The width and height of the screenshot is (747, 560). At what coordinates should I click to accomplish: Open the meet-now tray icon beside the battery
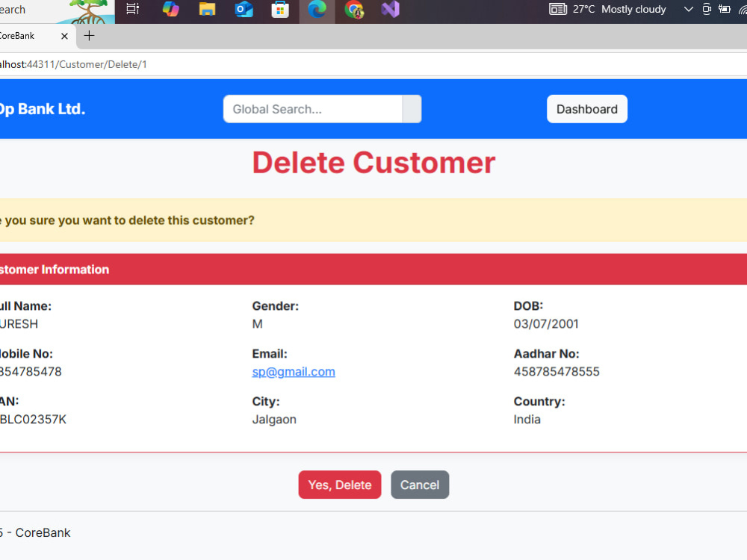click(707, 9)
